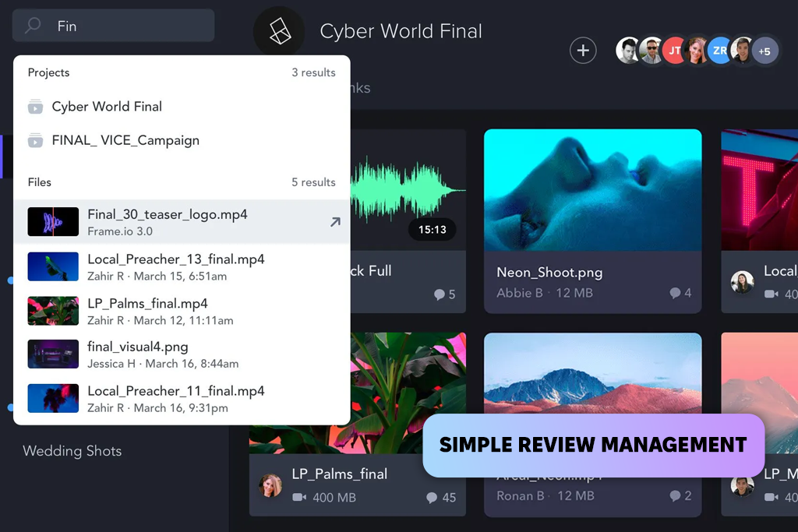Open comments icon showing 5 on audio card
This screenshot has width=798, height=532.
coord(440,294)
